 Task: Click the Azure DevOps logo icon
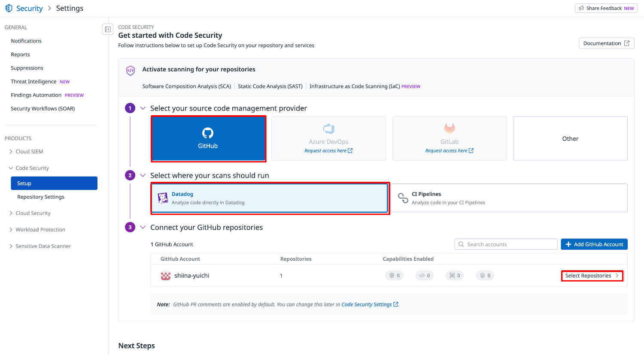[x=328, y=129]
